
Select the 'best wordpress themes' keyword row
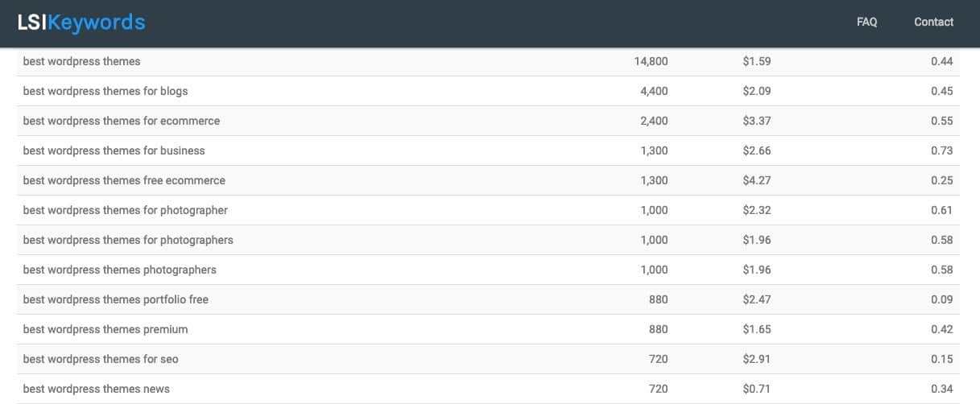coord(81,61)
